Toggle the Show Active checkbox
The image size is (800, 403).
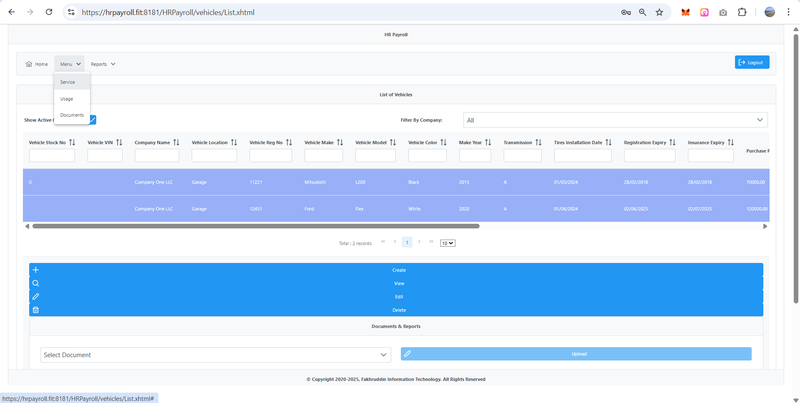click(91, 120)
